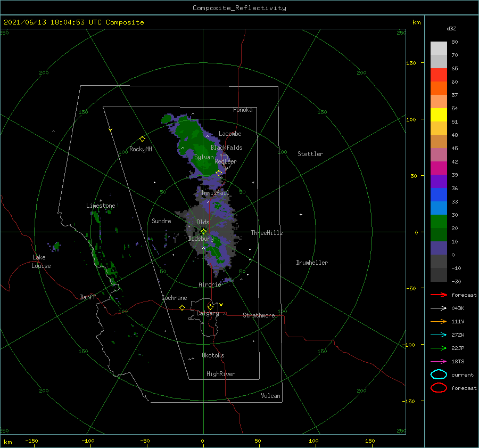Click the Cochrane label
Viewport: 479px width, 448px height.
[174, 298]
